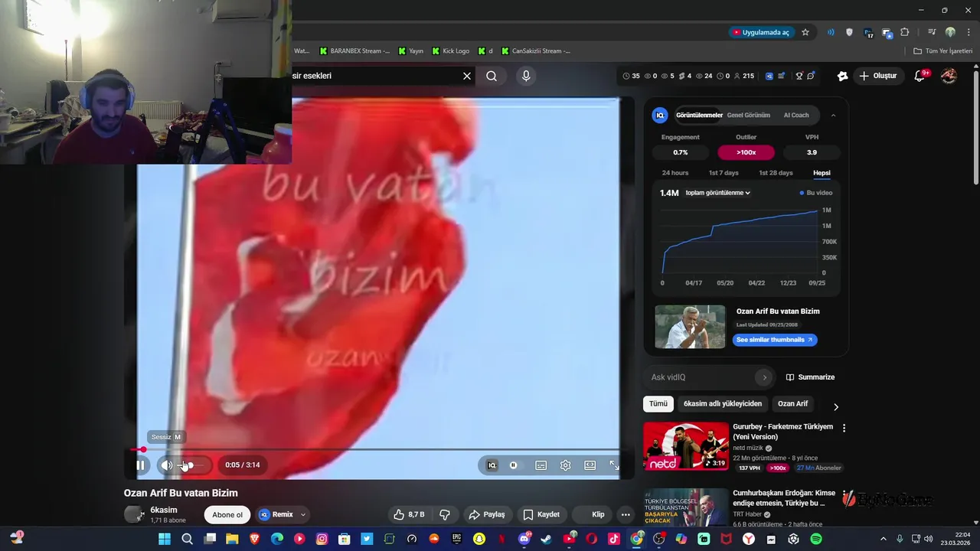980x551 pixels.
Task: Click the vidIQ flower logo beside Oluştur
Action: [x=842, y=76]
